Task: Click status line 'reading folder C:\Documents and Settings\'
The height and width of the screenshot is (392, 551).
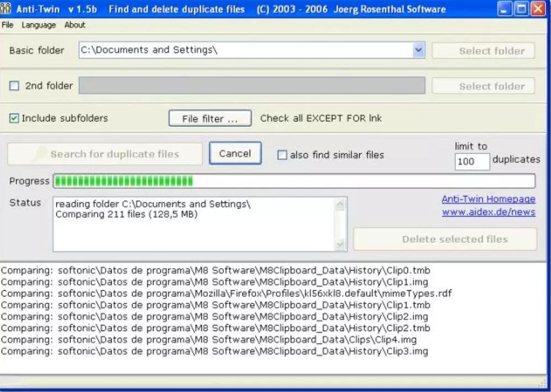Action: tap(153, 204)
